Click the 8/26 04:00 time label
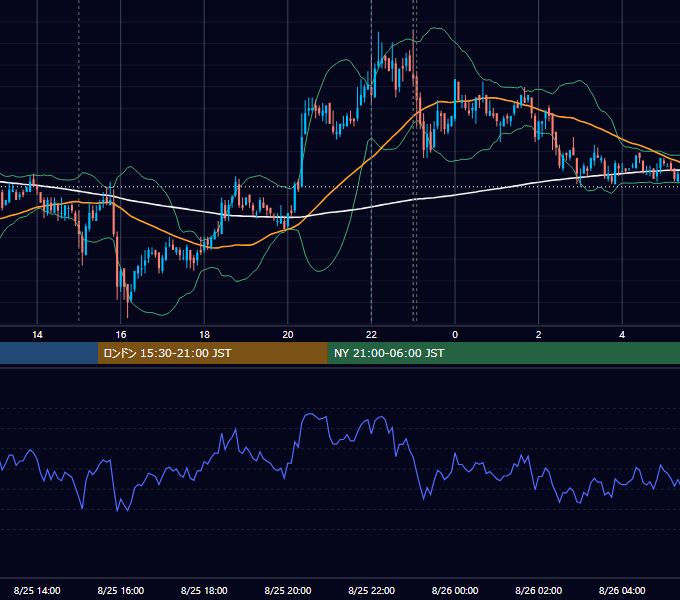 pyautogui.click(x=622, y=590)
